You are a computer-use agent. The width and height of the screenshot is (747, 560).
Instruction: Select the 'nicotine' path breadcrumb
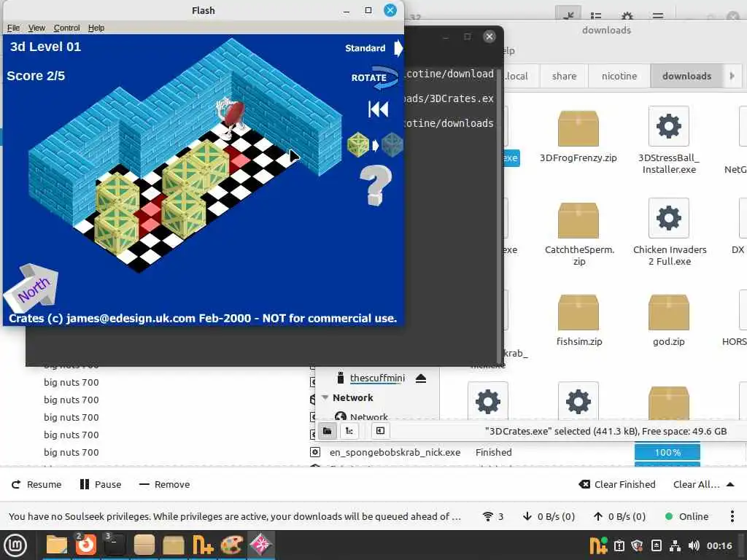point(619,76)
